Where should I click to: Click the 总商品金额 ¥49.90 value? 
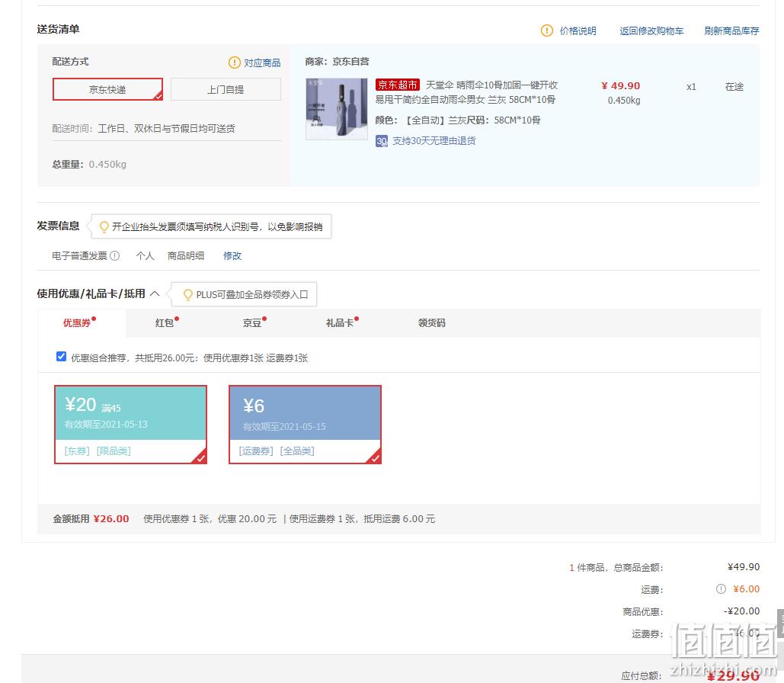pos(744,567)
